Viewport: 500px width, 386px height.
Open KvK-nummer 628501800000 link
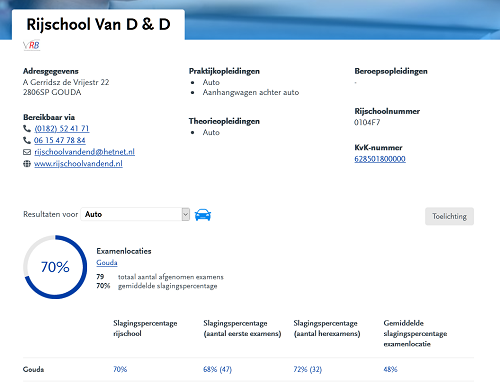pos(380,159)
